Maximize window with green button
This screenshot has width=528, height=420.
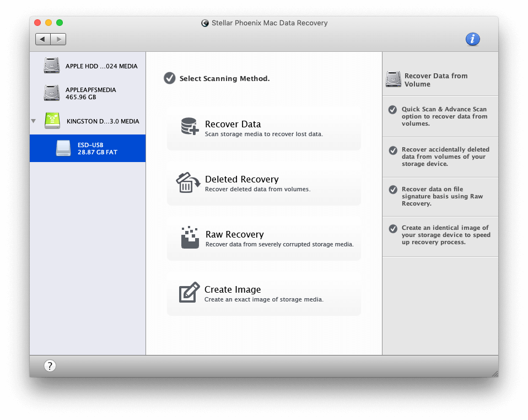[x=60, y=23]
